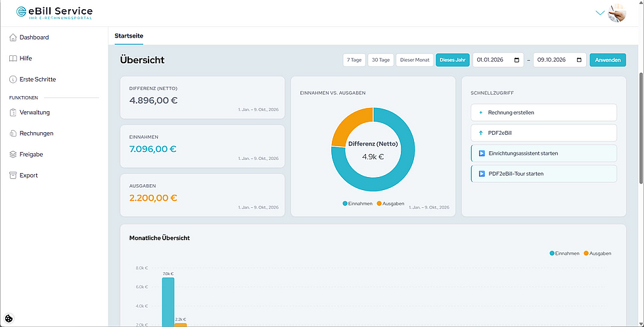Click the 7.0k € Einnahmen bar
This screenshot has width=644, height=327.
[168, 302]
